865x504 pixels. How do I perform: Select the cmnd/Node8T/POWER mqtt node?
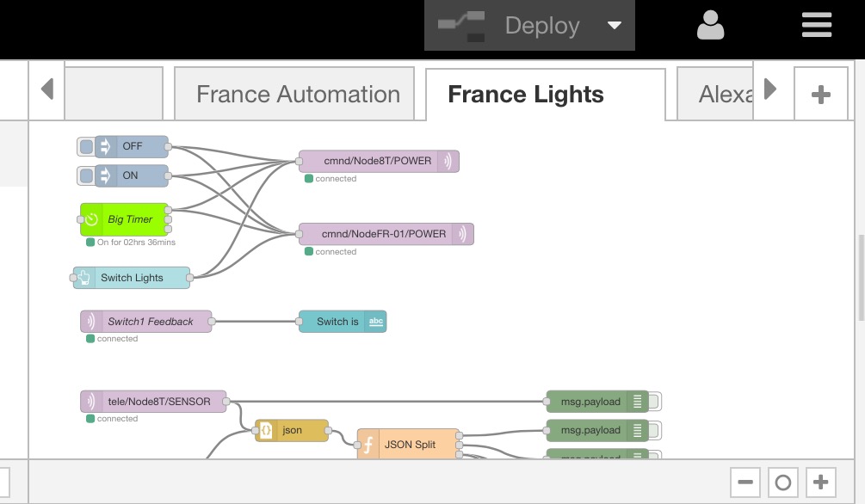(379, 162)
